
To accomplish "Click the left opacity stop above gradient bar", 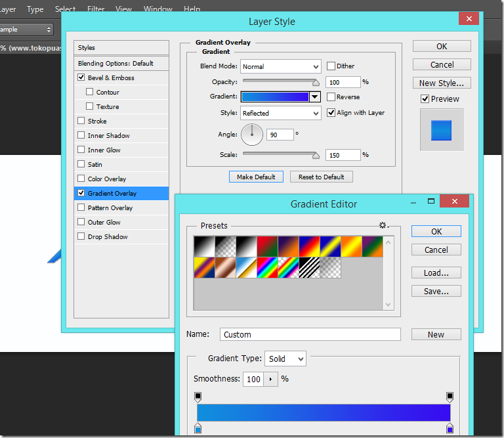I will tap(198, 397).
